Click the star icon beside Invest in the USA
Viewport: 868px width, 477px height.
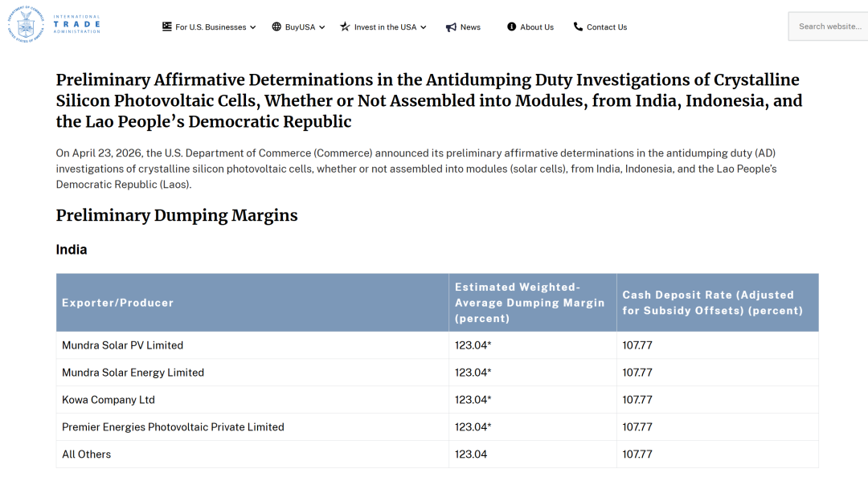(x=345, y=26)
